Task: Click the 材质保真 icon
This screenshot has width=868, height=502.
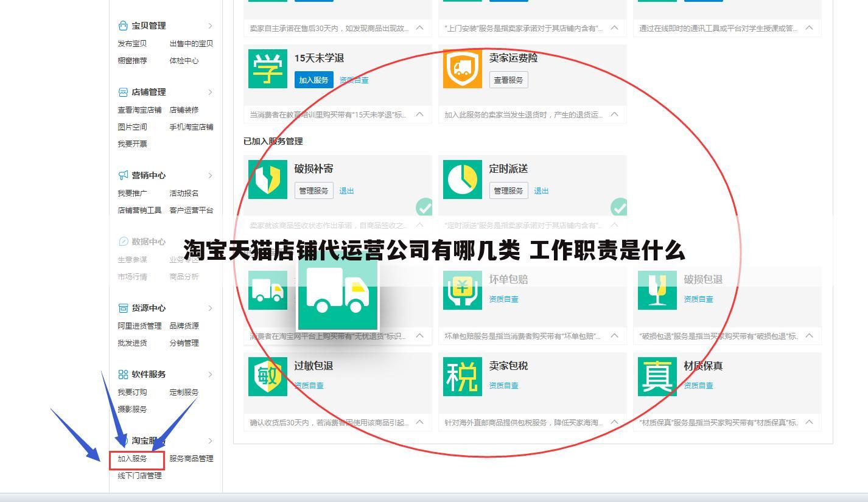Action: point(657,377)
